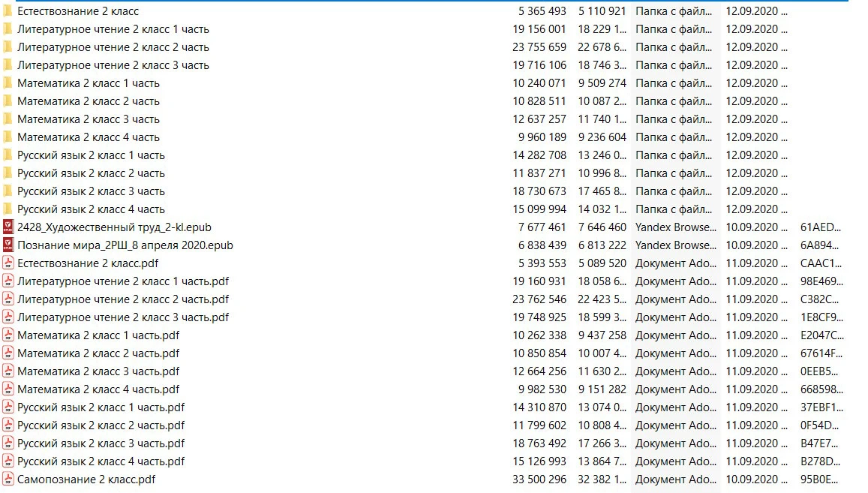Click PDF icon for Русский язык 2 класс 1 часть.pdf

[x=8, y=407]
